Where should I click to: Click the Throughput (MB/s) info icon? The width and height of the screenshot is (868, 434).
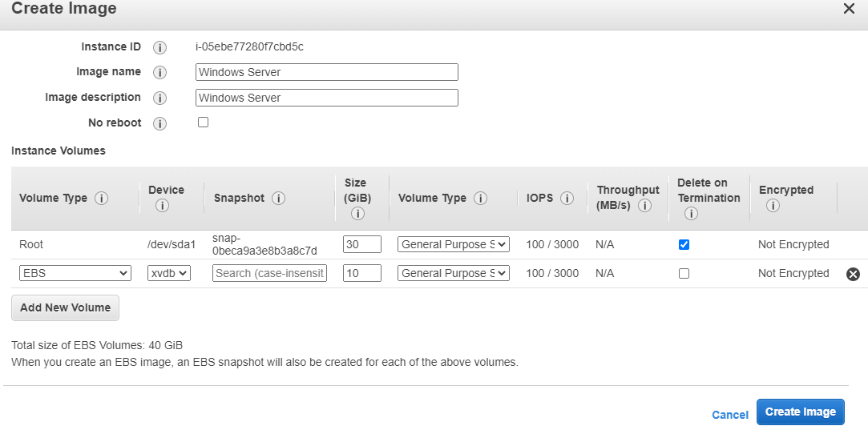pyautogui.click(x=644, y=206)
